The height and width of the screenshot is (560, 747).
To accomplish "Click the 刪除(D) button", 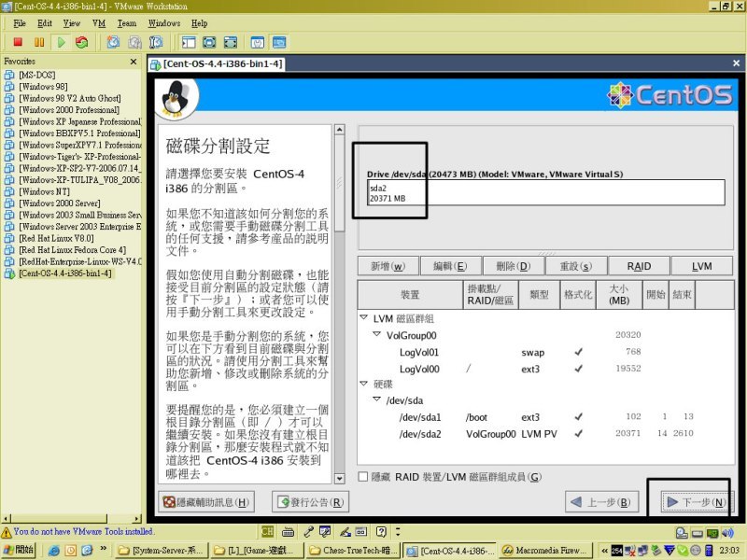I will tap(513, 266).
